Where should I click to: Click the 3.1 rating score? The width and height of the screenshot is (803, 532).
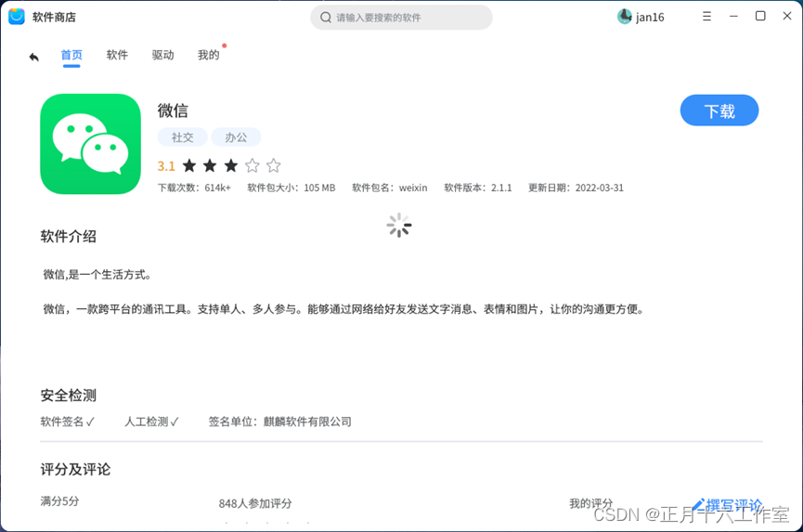coord(166,166)
